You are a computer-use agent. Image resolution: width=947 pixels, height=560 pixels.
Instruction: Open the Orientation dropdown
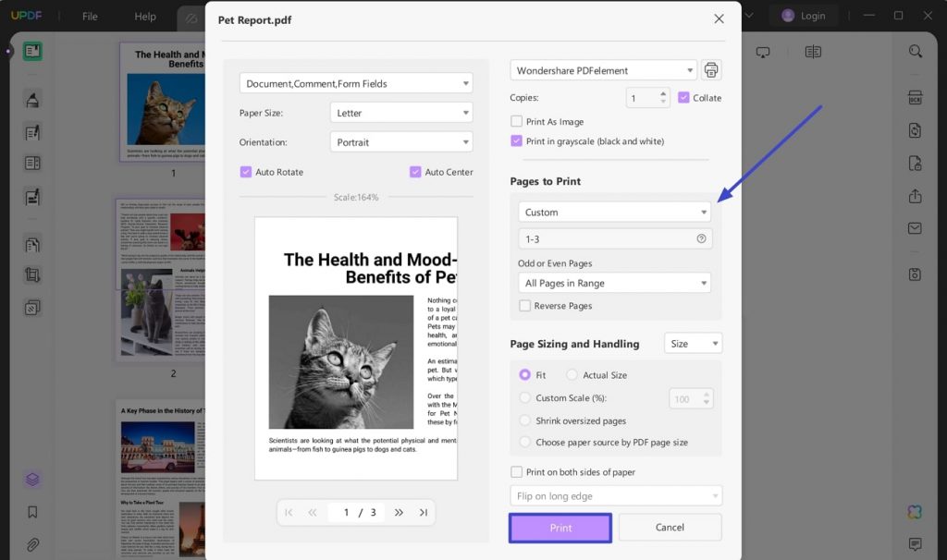(400, 140)
